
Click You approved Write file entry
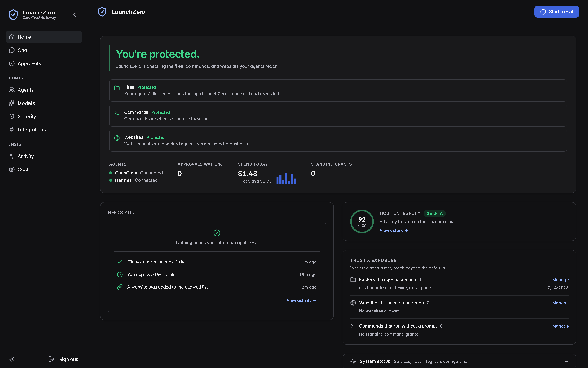(x=217, y=275)
